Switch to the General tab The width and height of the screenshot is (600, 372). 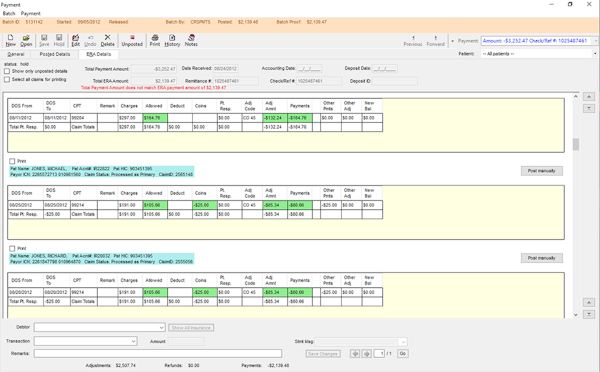point(16,54)
